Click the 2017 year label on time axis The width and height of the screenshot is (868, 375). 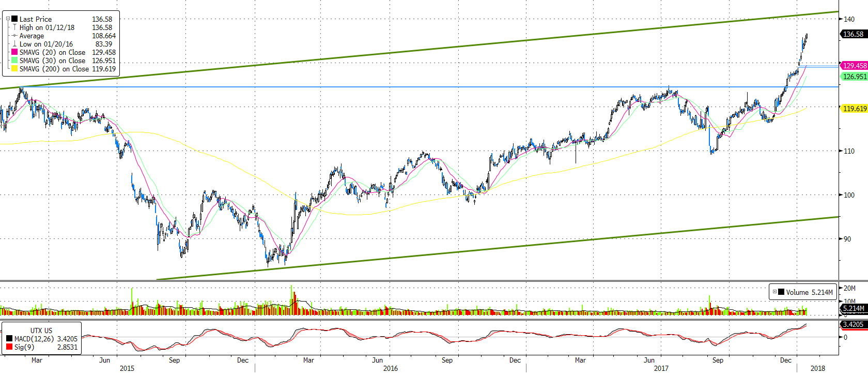[661, 368]
